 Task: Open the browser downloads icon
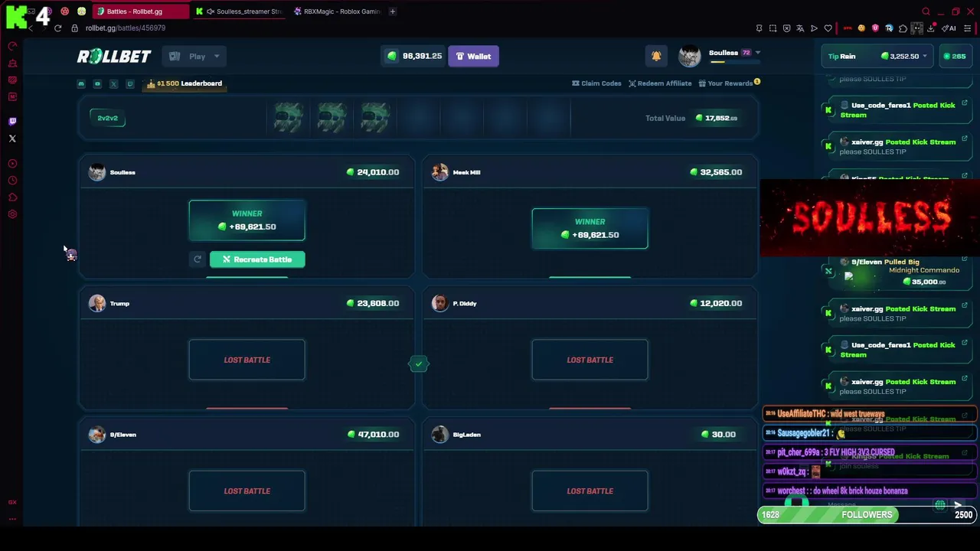pos(930,28)
